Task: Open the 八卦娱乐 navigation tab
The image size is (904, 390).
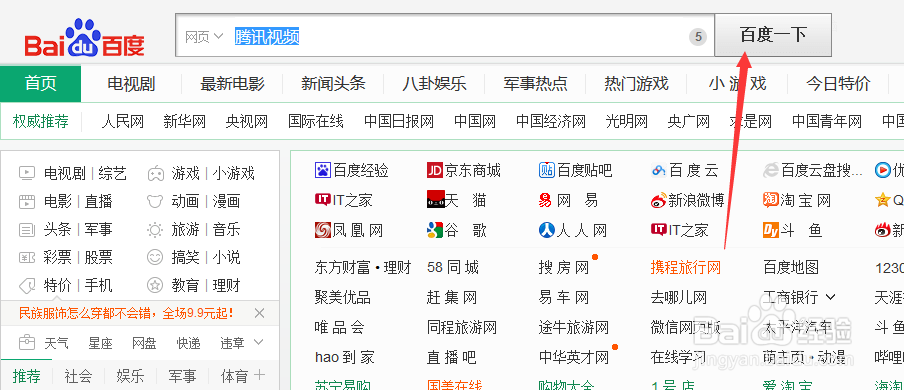Action: pos(434,84)
